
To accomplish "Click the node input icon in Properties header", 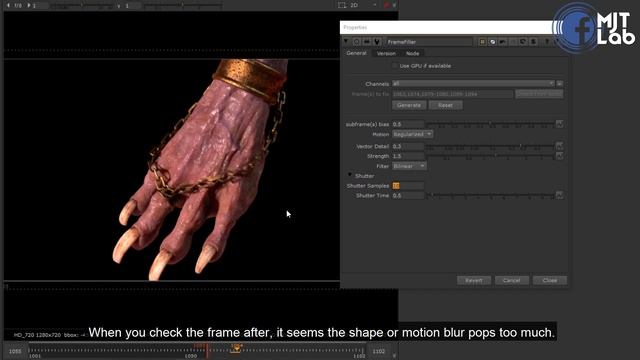I will pyautogui.click(x=367, y=42).
